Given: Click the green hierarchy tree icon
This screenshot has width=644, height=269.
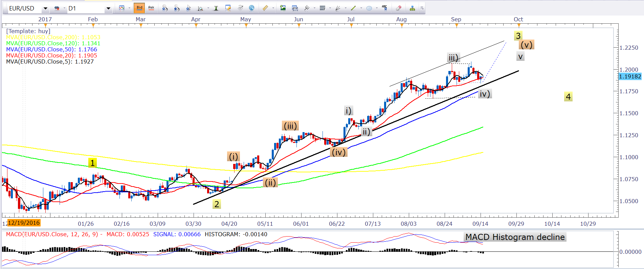Looking at the screenshot, I should tap(412, 8).
